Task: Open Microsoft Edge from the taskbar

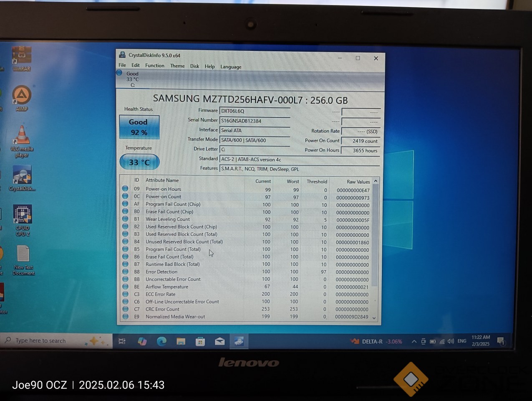Action: click(x=161, y=341)
